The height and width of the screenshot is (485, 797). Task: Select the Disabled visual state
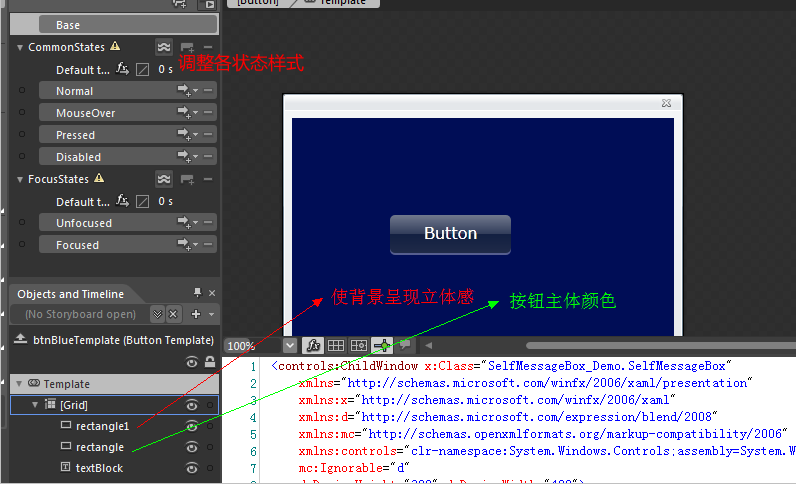point(78,157)
